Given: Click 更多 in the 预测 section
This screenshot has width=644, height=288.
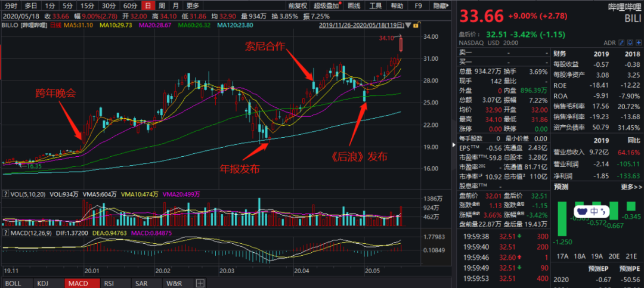Looking at the screenshot, I should pos(630,187).
